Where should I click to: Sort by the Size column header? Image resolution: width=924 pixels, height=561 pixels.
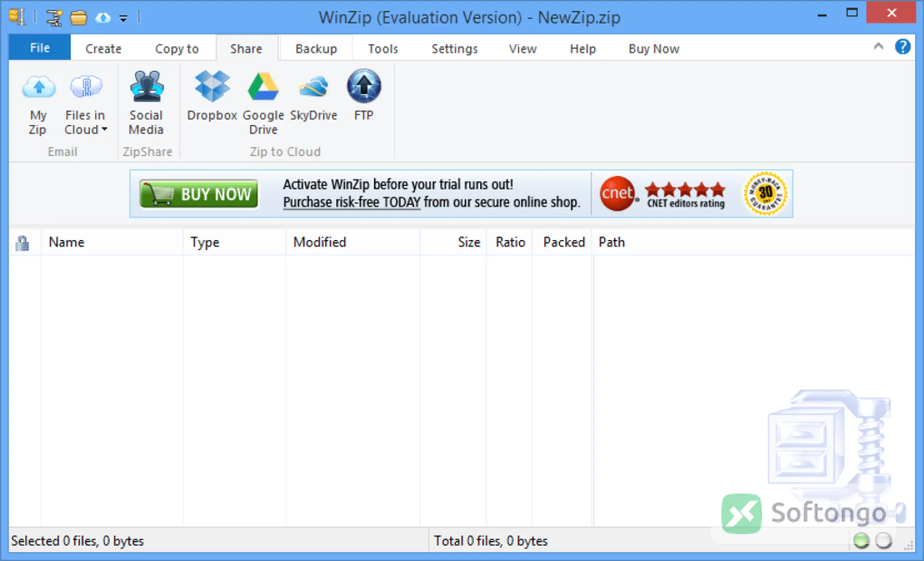click(453, 242)
